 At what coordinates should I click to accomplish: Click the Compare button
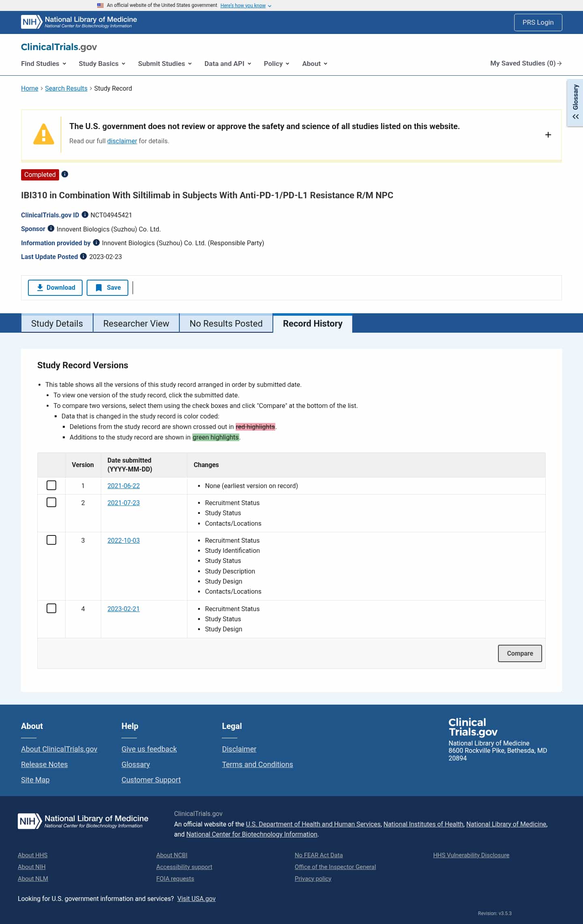[520, 653]
